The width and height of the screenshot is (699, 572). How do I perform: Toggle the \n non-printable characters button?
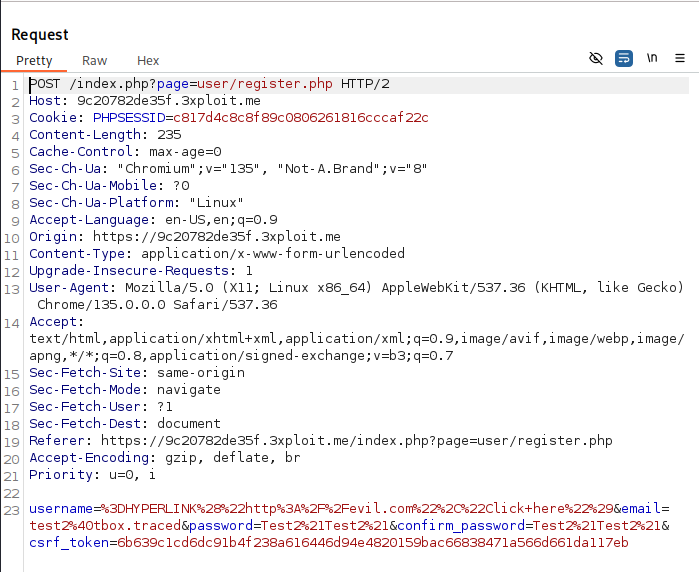[652, 59]
